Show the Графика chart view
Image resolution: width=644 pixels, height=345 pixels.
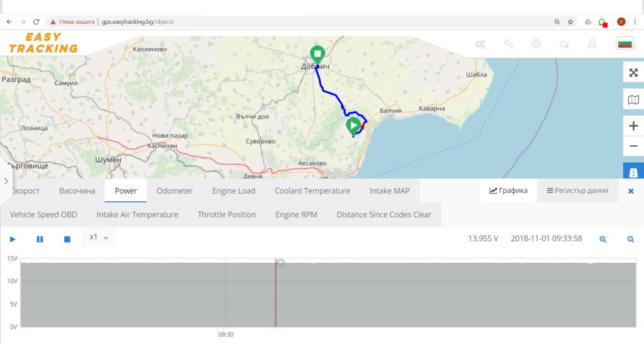point(508,190)
